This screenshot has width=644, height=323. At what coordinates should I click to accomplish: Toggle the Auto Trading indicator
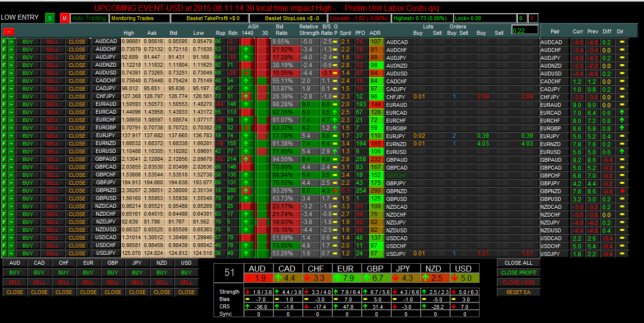click(89, 18)
